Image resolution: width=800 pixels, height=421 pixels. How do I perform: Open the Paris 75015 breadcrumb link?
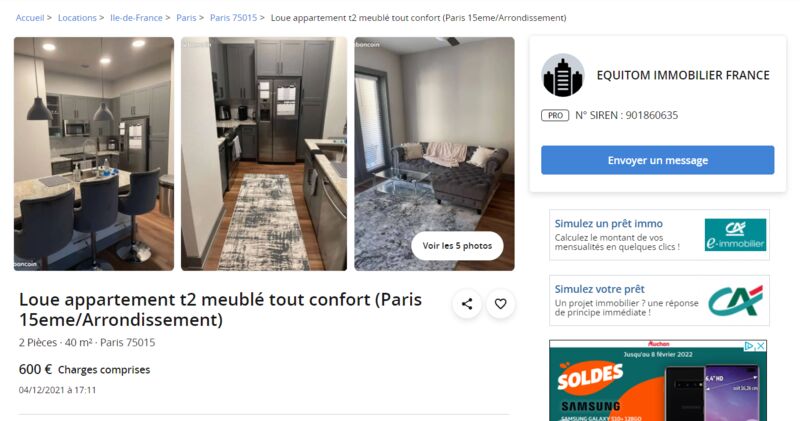(234, 18)
